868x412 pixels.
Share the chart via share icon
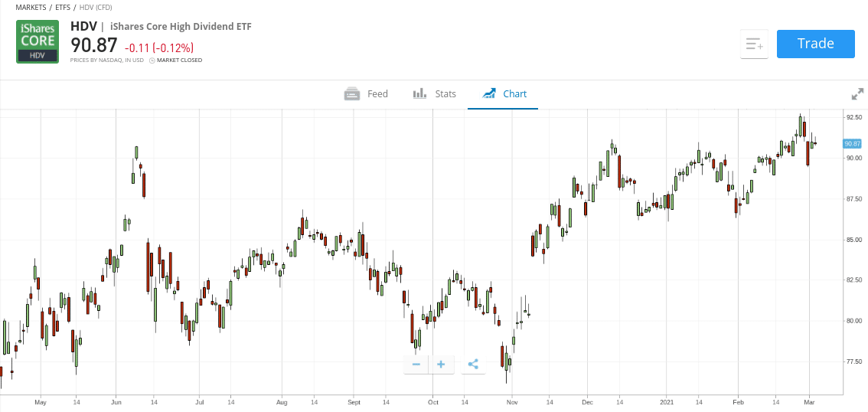[x=473, y=365]
